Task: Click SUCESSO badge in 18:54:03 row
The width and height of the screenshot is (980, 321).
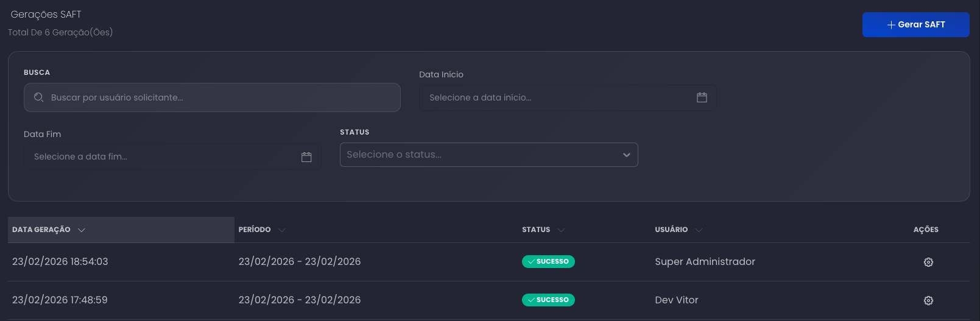Action: click(x=548, y=261)
